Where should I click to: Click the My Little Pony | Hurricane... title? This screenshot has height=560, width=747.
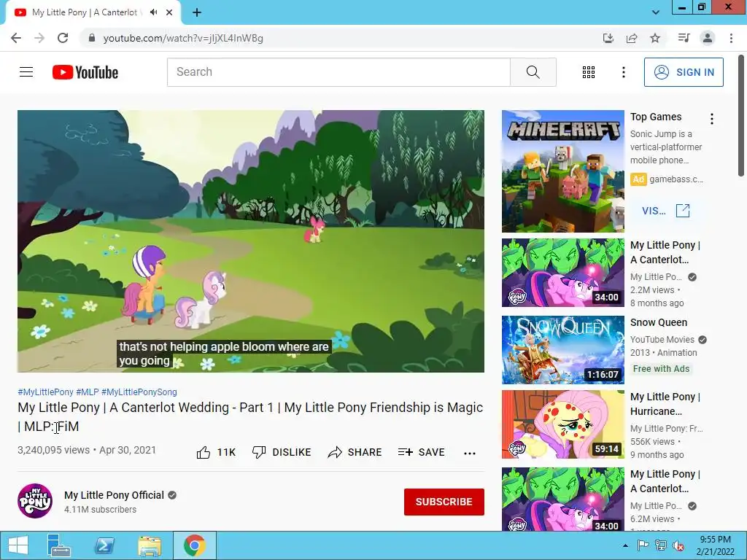click(665, 404)
